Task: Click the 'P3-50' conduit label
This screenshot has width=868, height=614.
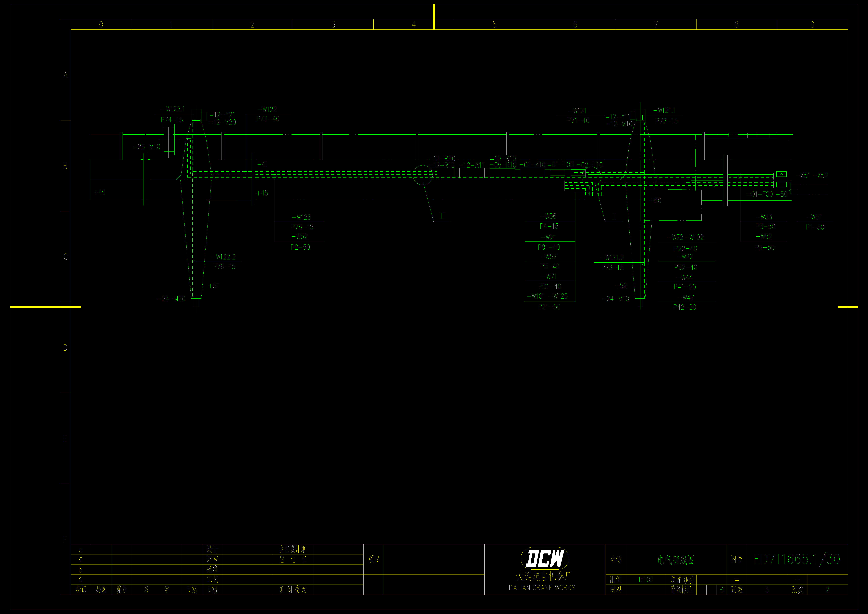Action: tap(766, 226)
